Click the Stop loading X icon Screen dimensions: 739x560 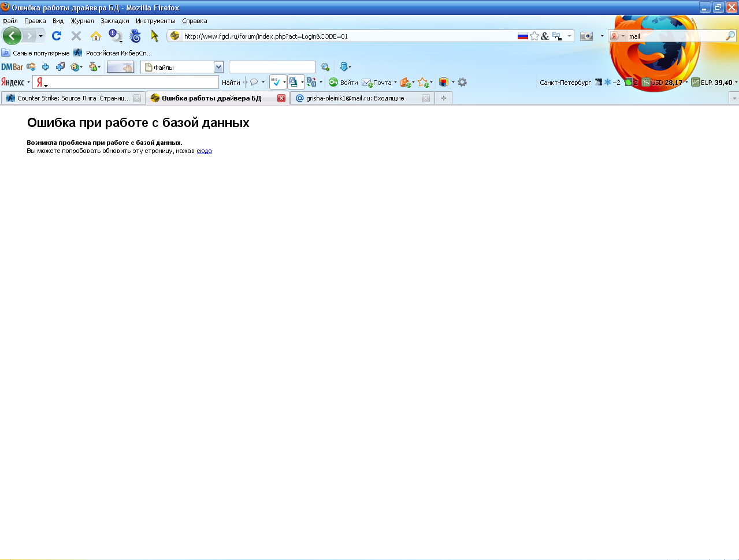76,36
